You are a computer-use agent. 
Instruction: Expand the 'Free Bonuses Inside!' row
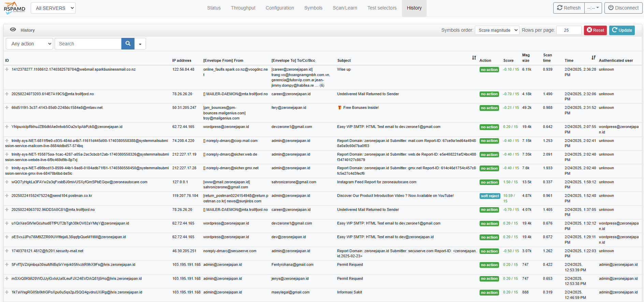pos(7,107)
